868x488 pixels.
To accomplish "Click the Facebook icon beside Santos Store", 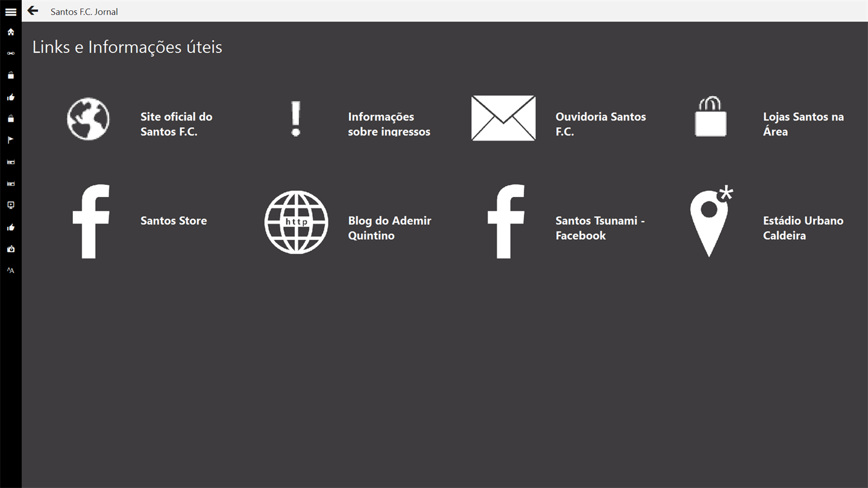I will coord(91,221).
